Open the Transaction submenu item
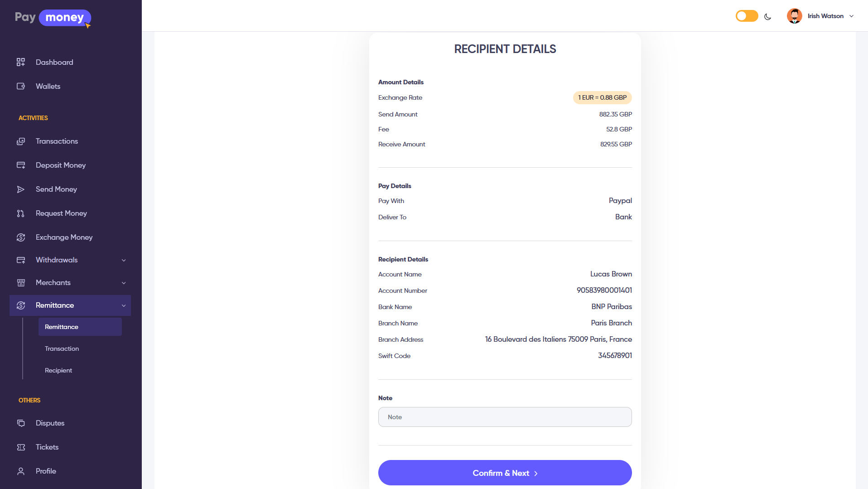This screenshot has height=489, width=868. point(62,349)
